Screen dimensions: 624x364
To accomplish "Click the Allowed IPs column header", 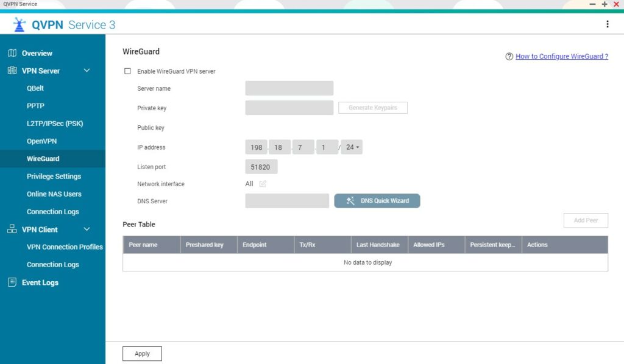I will tap(436, 245).
